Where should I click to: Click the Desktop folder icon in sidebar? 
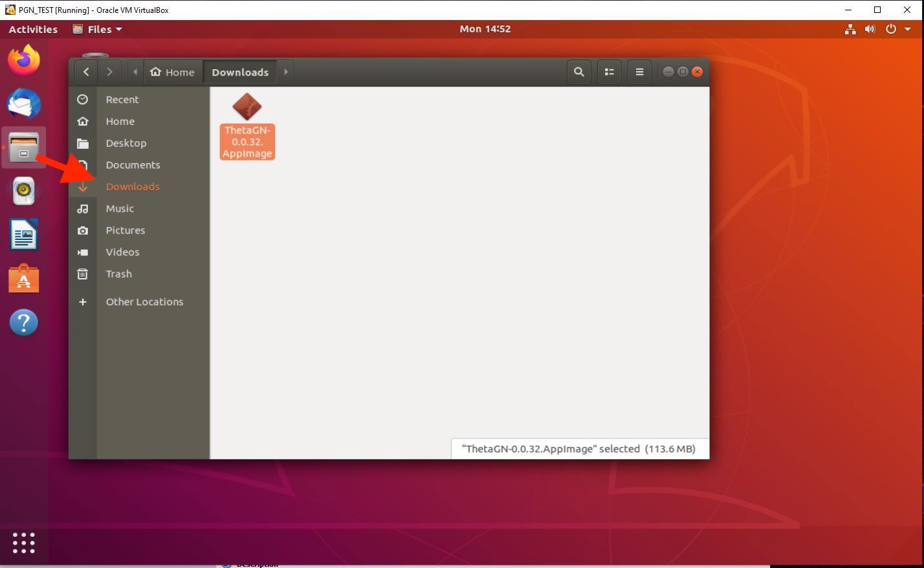pos(82,144)
